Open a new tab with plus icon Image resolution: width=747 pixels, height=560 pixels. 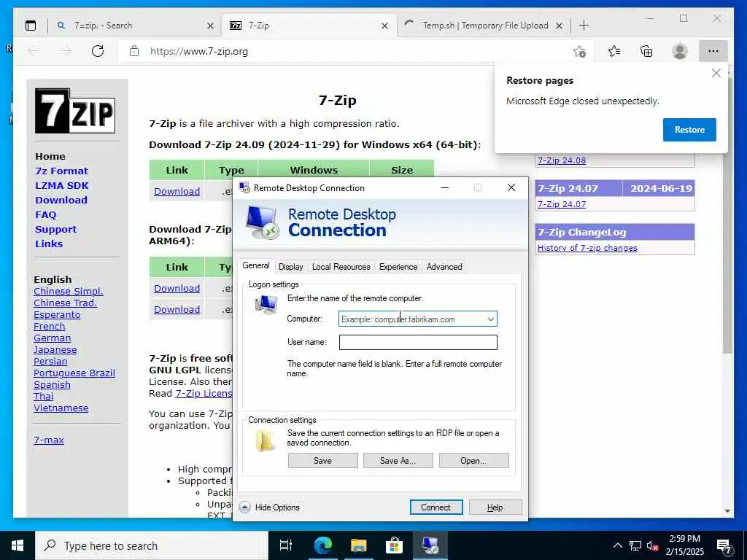click(x=584, y=26)
